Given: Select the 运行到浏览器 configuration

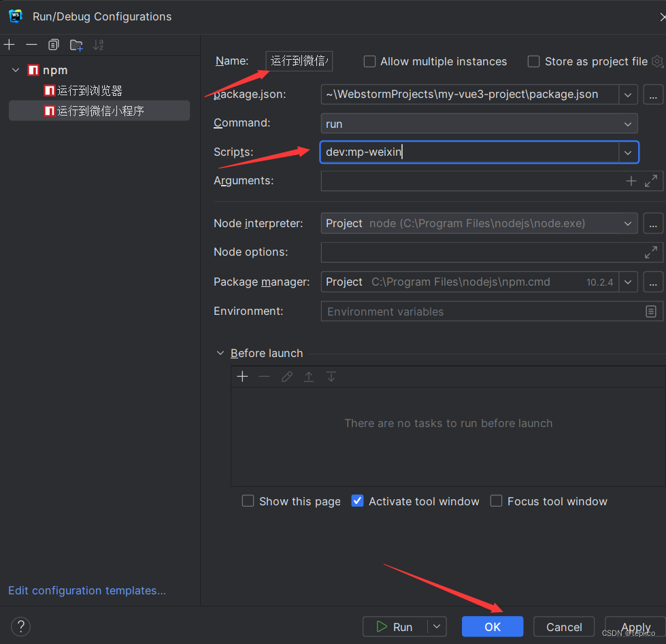Looking at the screenshot, I should coord(90,90).
